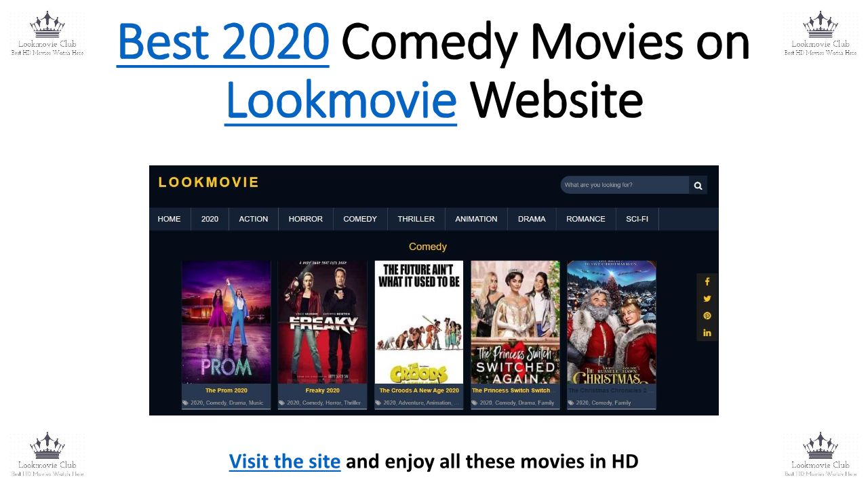This screenshot has height=488, width=868.
Task: Open the ANIMATION category
Action: pyautogui.click(x=476, y=219)
